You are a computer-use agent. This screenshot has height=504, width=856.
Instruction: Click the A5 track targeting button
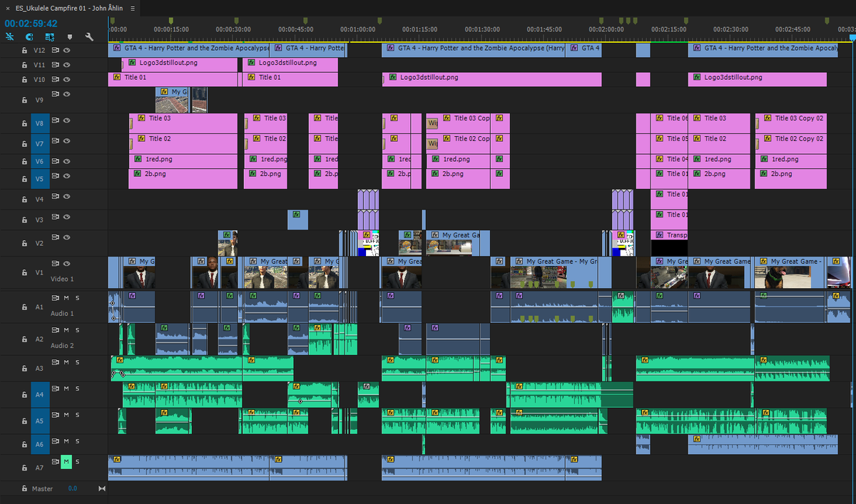click(x=39, y=421)
